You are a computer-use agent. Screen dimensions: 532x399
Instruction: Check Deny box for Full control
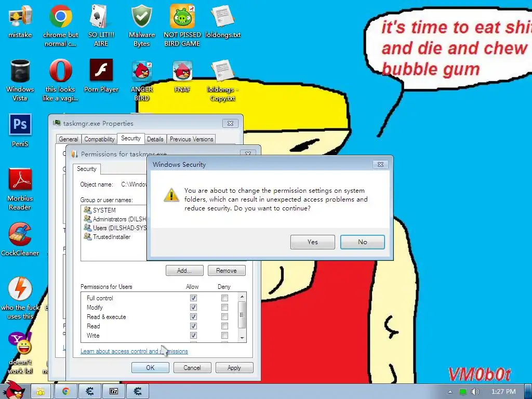click(224, 298)
